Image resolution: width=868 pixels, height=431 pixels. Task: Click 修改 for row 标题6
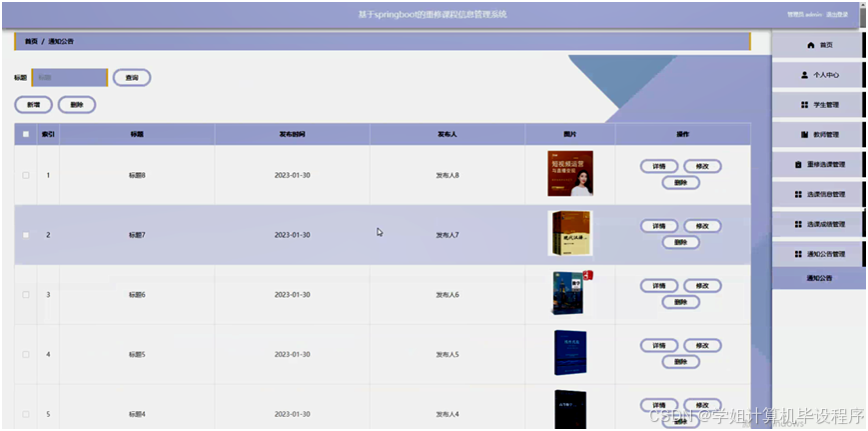pos(702,286)
